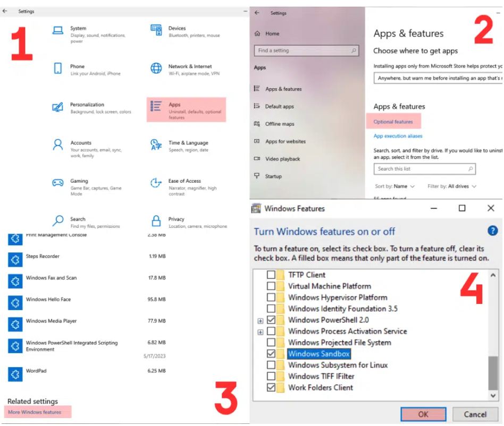The height and width of the screenshot is (426, 504).
Task: Enable Windows Subsystem for Linux checkbox
Action: (x=271, y=365)
